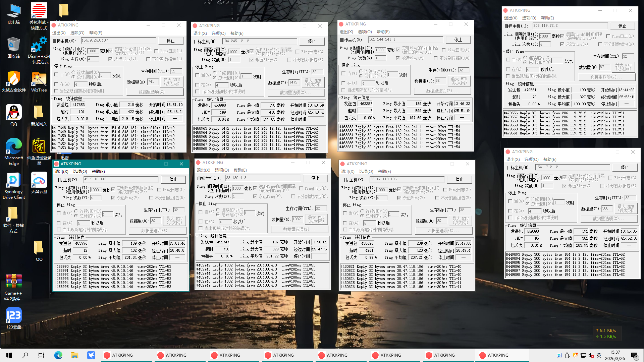Toggle 永远Ping checkbox in 104.245.12.12 window
The height and width of the screenshot is (362, 644).
(x=252, y=60)
